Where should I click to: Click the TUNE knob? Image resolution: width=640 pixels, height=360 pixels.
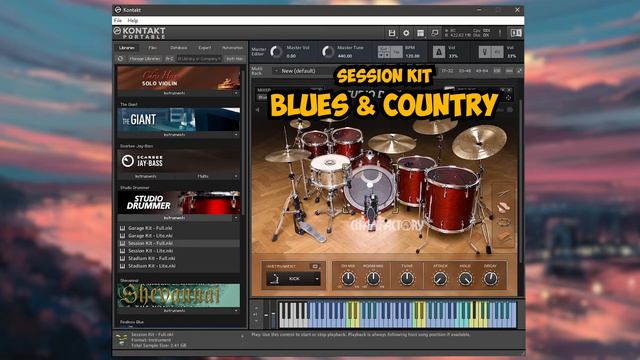coord(407,279)
